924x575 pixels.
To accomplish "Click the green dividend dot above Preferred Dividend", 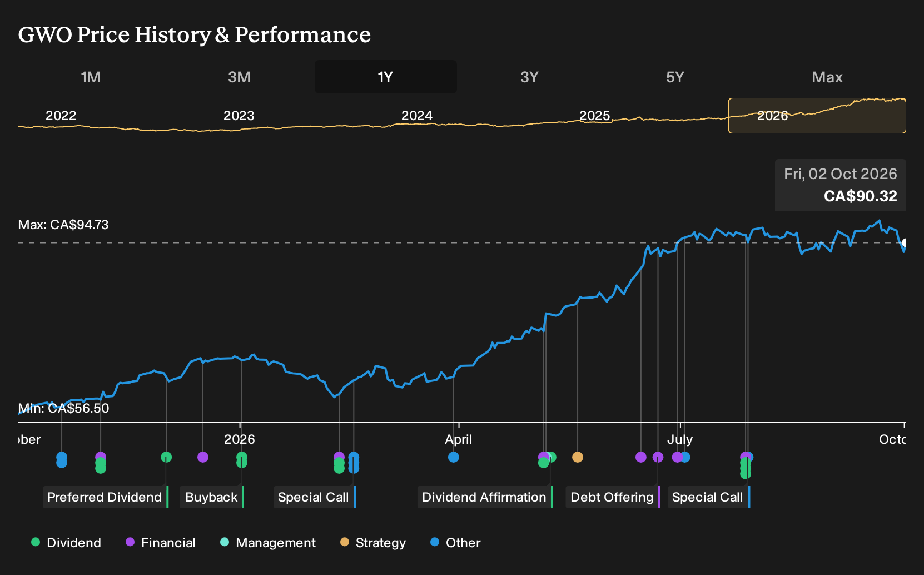I will point(166,457).
